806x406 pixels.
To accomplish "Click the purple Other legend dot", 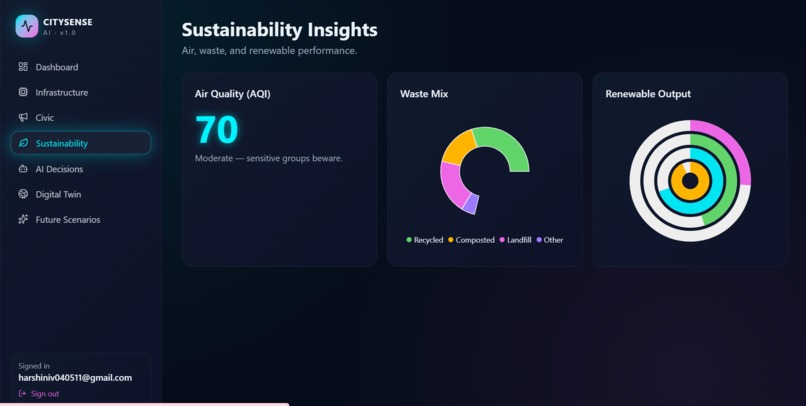I will 539,240.
